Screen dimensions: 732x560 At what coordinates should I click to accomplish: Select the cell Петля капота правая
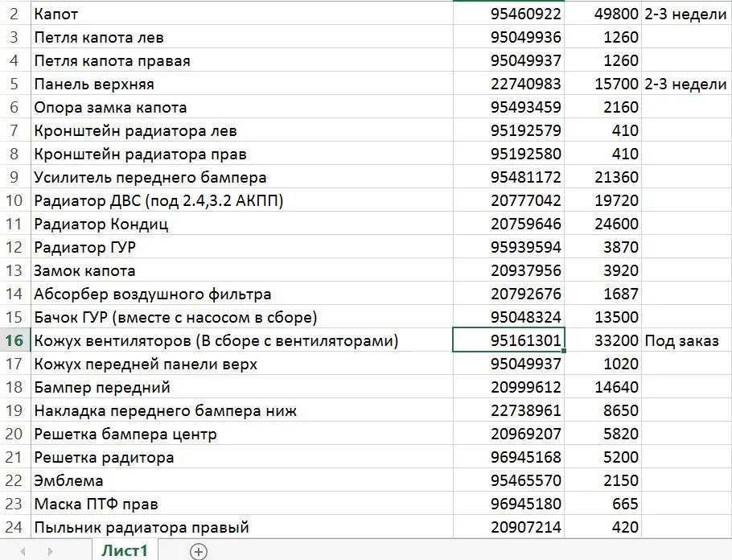tap(242, 60)
